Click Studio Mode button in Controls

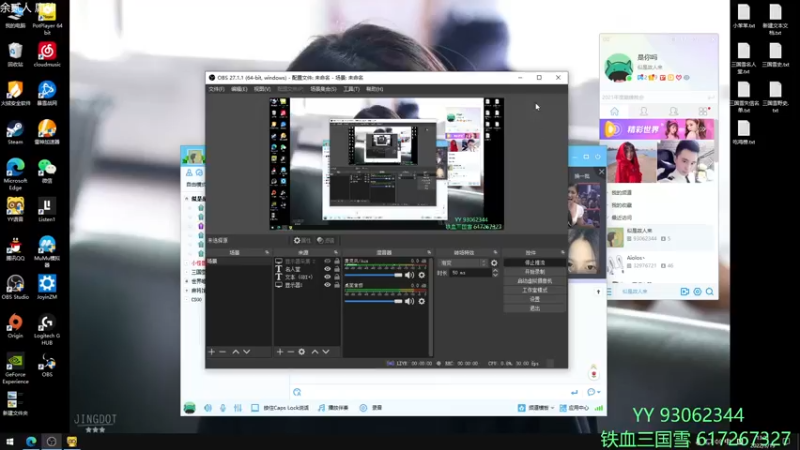pos(534,290)
